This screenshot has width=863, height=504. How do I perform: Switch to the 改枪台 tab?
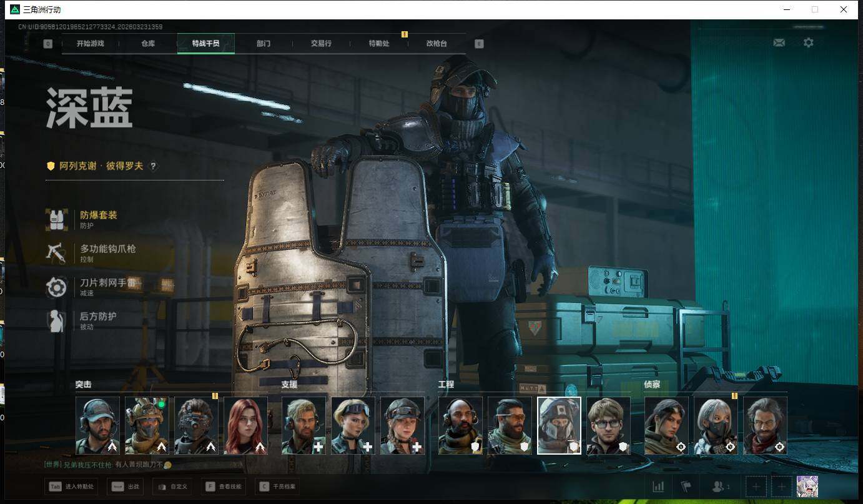436,44
